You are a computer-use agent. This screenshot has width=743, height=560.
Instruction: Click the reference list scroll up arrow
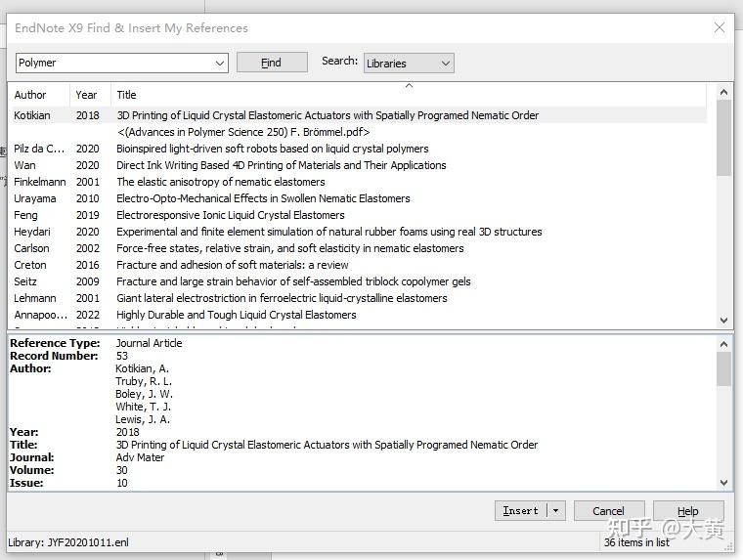[x=723, y=92]
